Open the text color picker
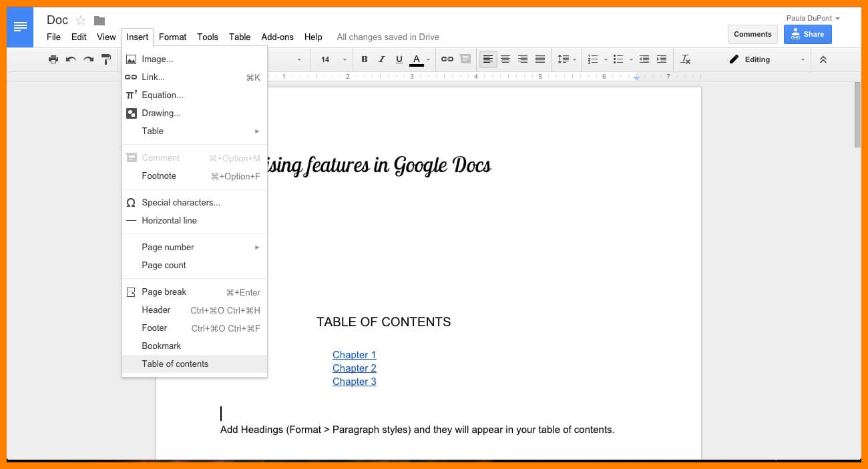 [x=419, y=59]
